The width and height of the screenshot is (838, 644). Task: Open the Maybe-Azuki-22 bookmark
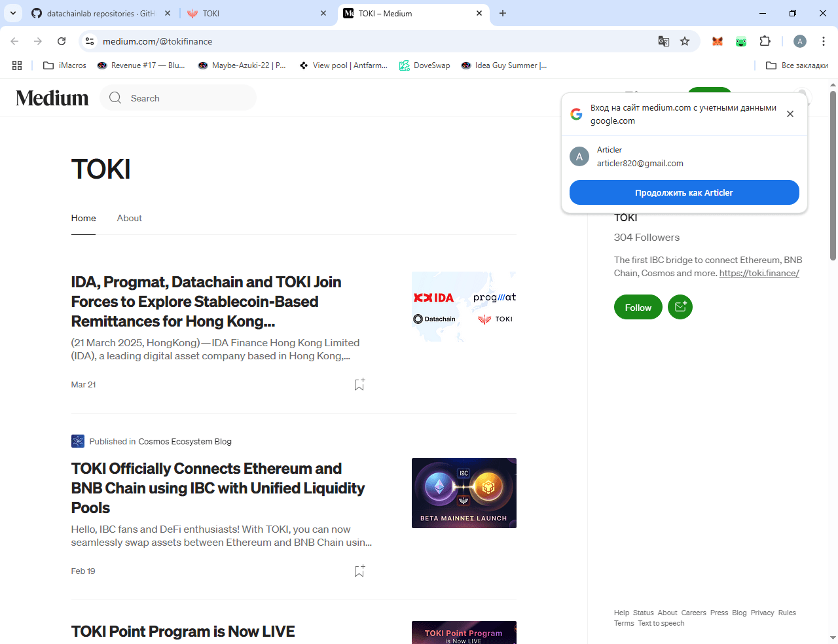242,65
